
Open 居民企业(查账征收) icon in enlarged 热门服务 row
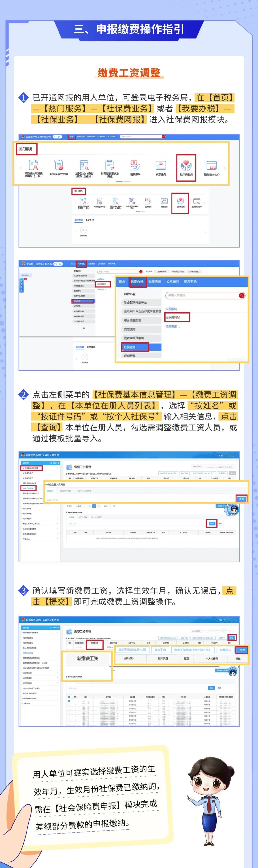(84, 166)
